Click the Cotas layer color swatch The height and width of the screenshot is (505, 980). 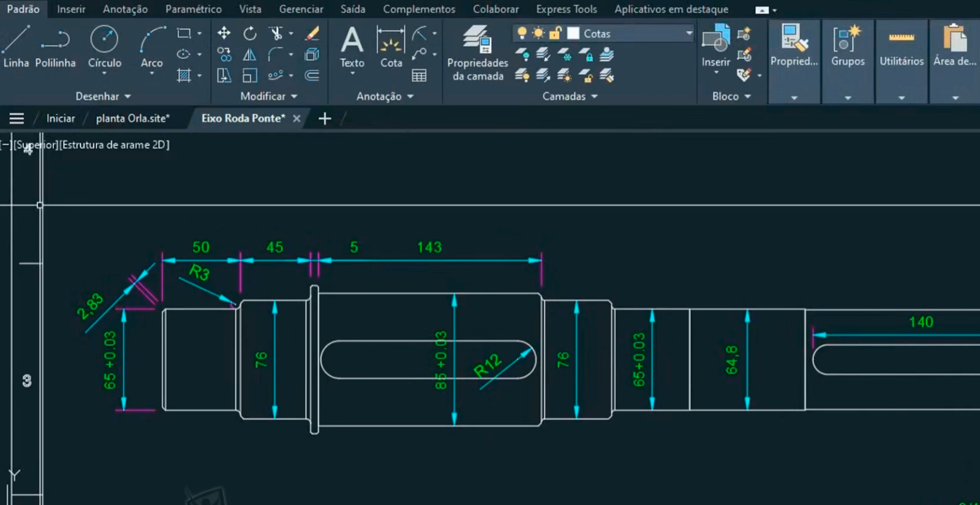point(573,33)
